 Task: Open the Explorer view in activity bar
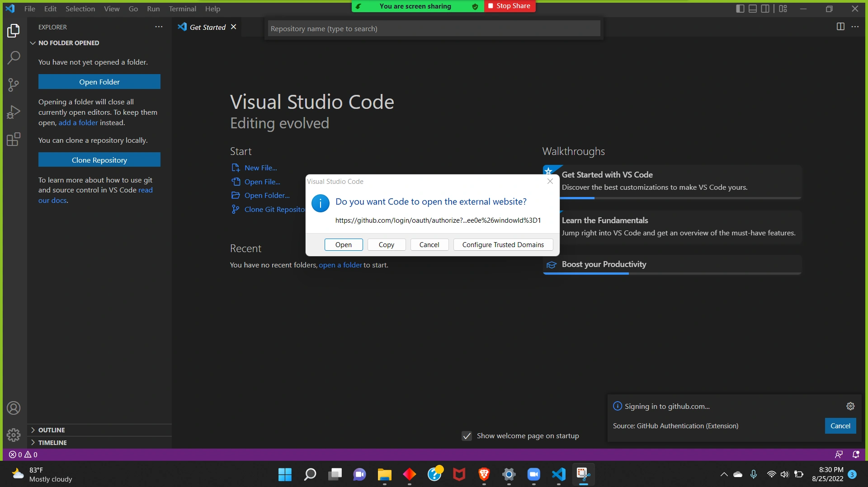14,31
